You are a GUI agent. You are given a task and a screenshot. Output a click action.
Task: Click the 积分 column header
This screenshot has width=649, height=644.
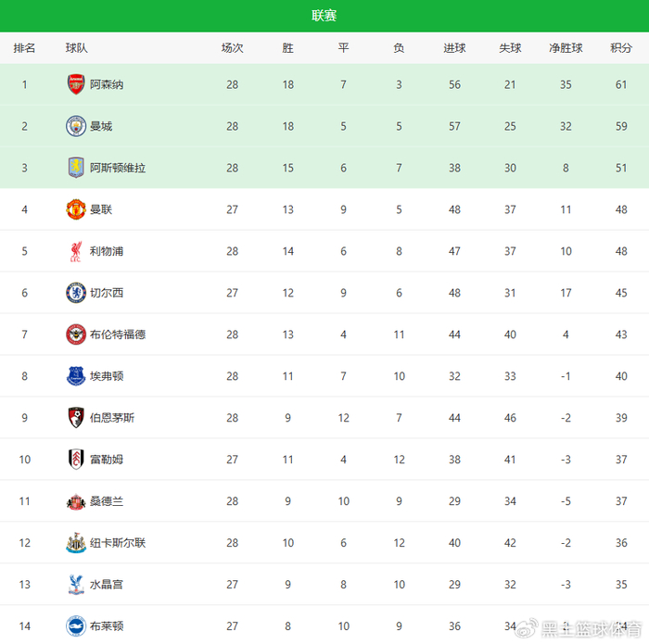[621, 48]
